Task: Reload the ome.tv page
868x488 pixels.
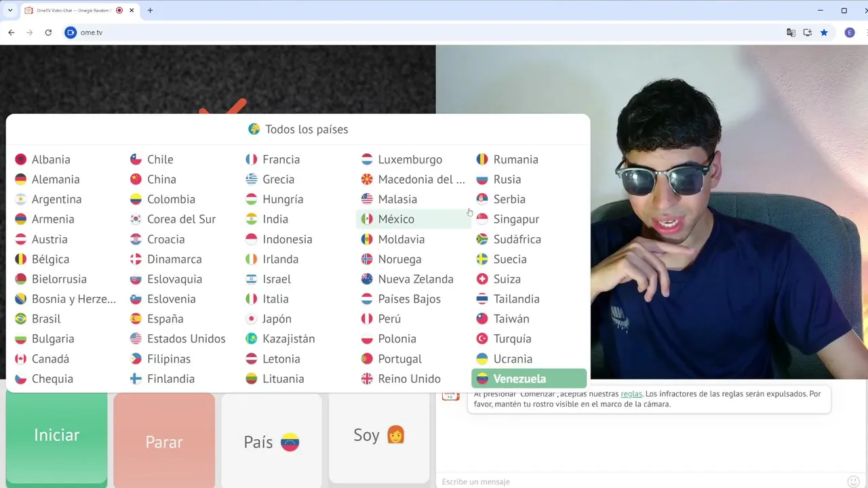Action: 48,33
